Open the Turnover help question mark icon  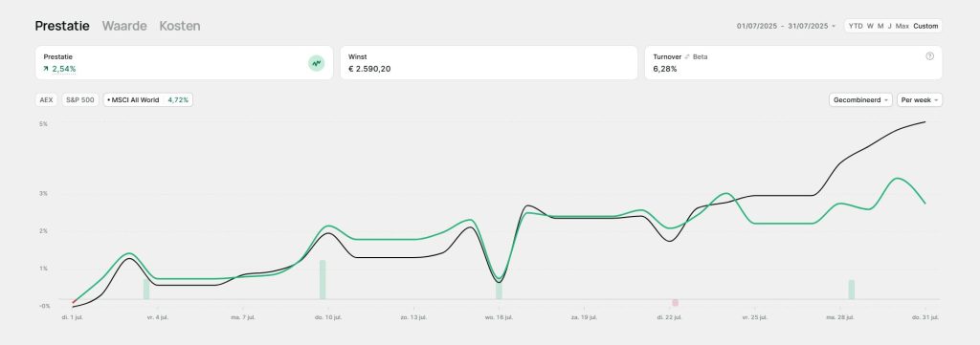pos(929,56)
